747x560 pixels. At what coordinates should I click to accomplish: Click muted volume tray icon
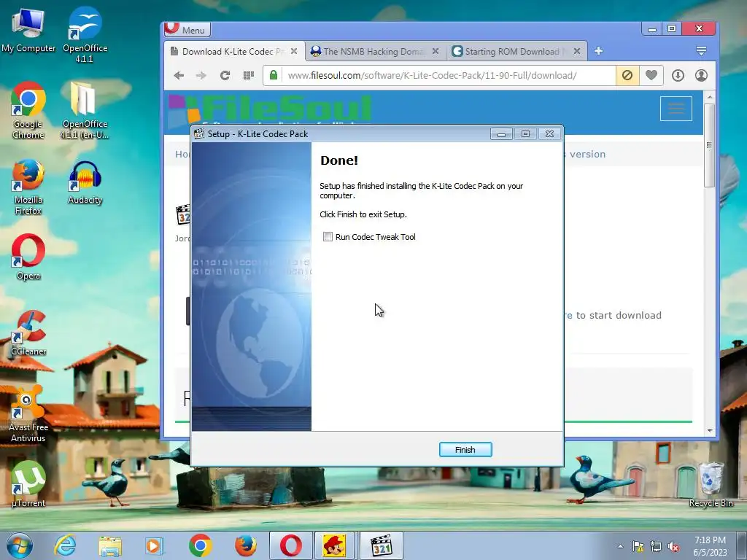pyautogui.click(x=673, y=546)
